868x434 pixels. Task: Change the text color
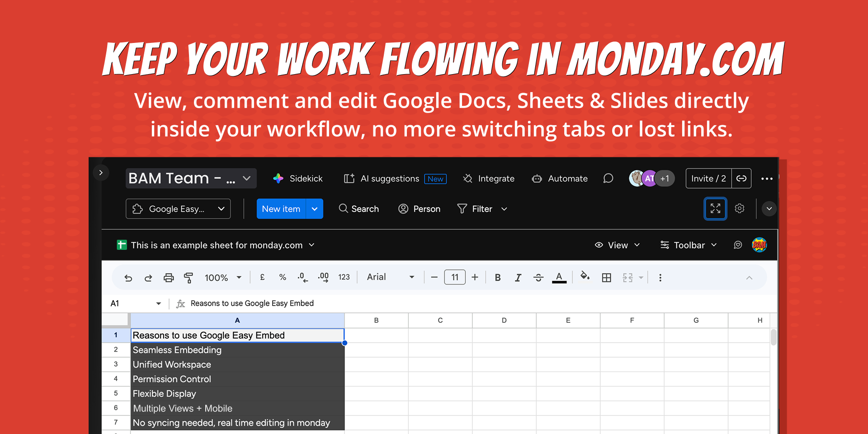click(x=559, y=277)
